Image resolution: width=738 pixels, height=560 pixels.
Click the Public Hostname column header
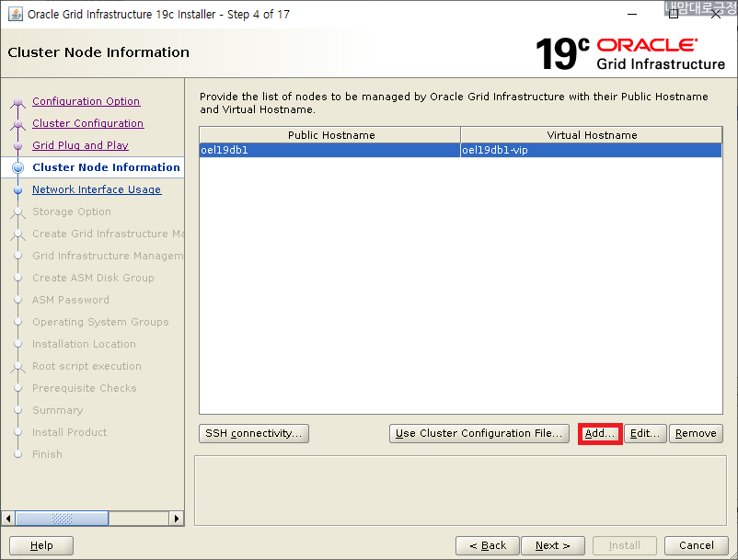tap(329, 135)
